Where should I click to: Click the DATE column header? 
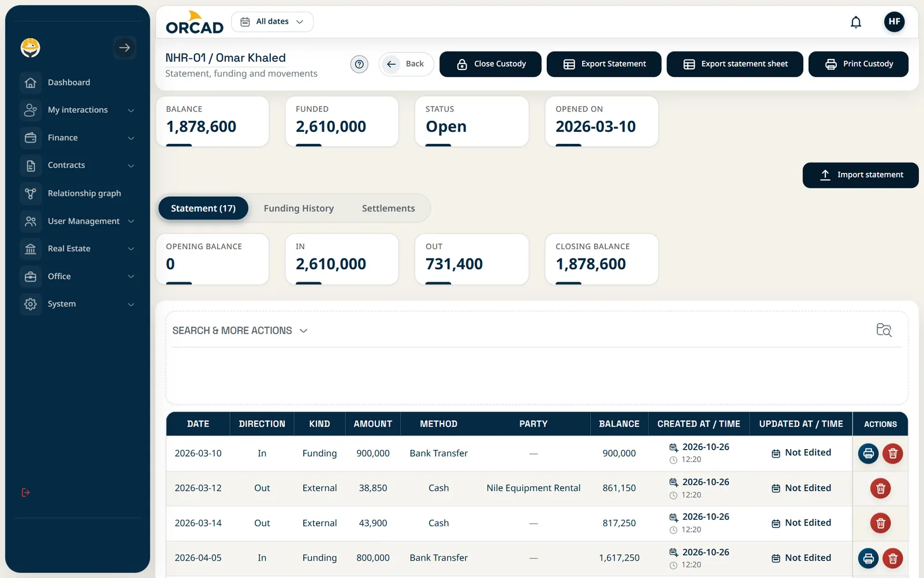coord(198,424)
